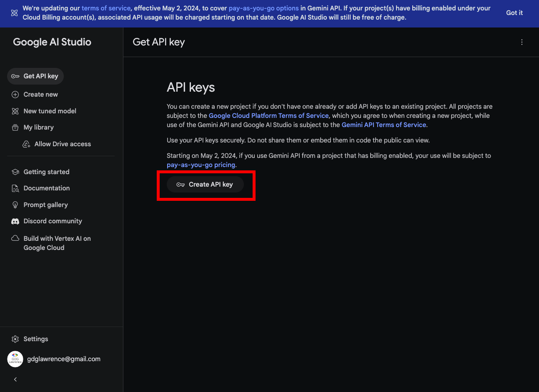539x392 pixels.
Task: Open the three-dot more options menu
Action: coord(521,42)
